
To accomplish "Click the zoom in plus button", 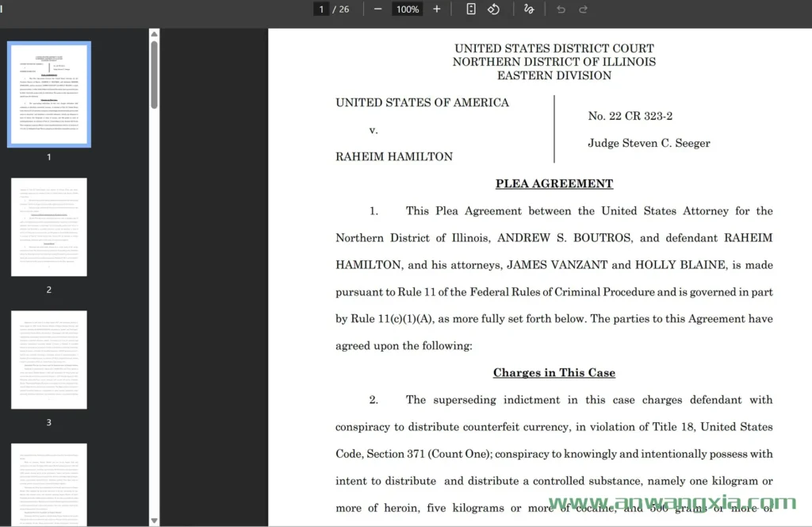I will coord(436,10).
